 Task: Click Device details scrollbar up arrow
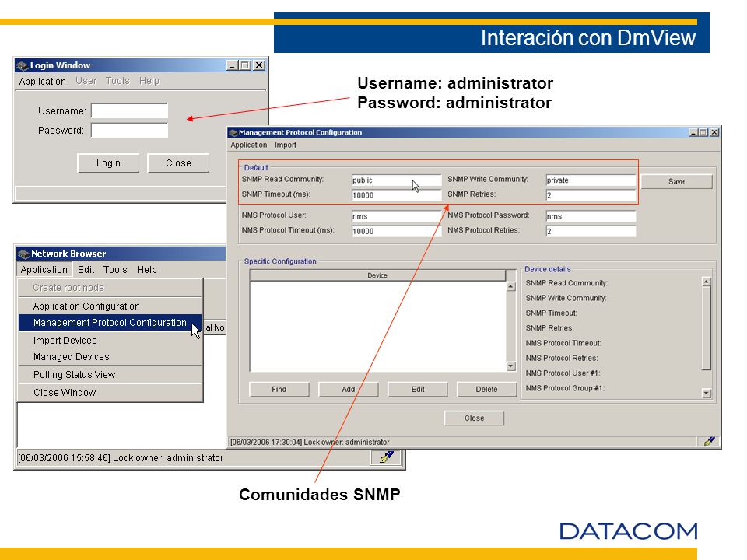pyautogui.click(x=707, y=282)
